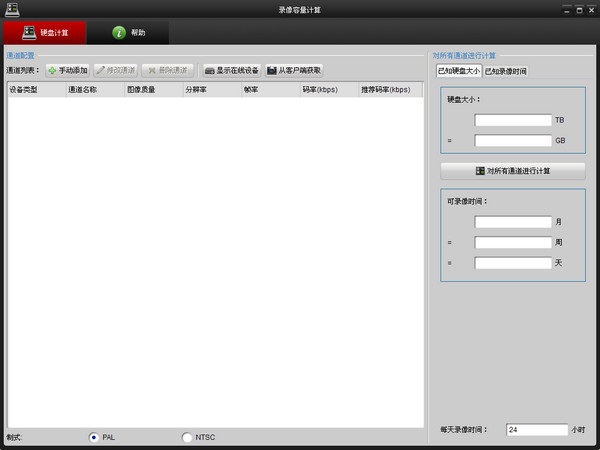Close the 录像容量计算 window
Viewport: 600px width, 450px height.
[x=592, y=10]
